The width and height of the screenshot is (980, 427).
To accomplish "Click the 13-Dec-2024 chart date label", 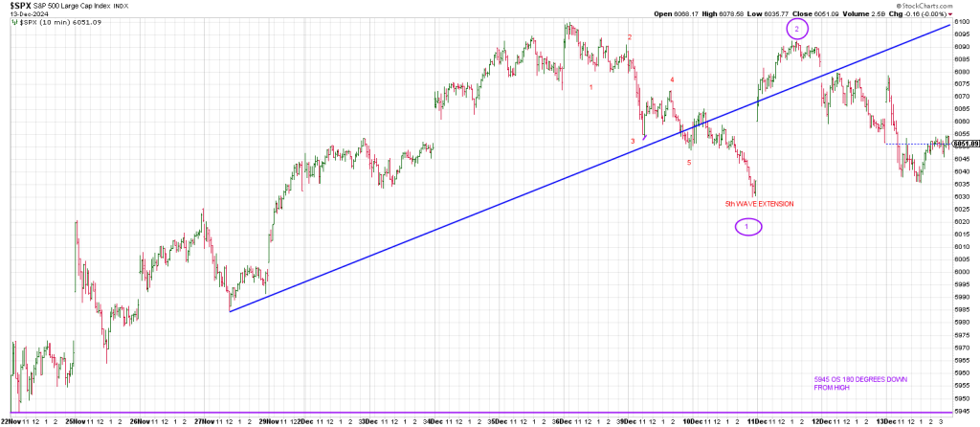I will point(24,14).
